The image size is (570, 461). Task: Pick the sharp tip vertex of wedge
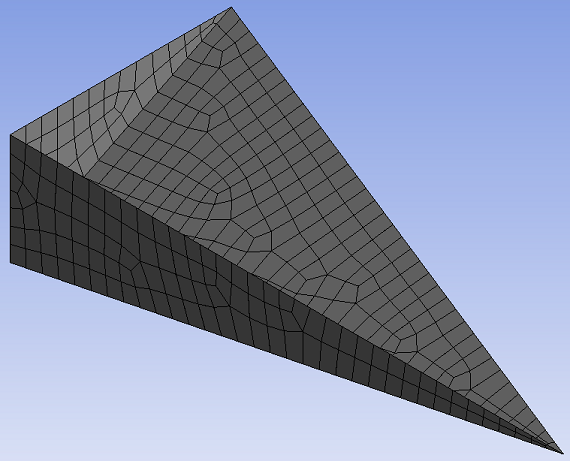(563, 453)
